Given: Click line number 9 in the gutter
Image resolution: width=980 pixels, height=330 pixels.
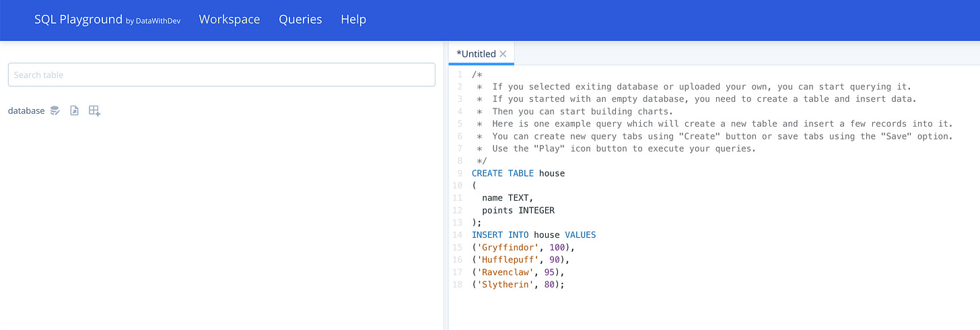Looking at the screenshot, I should [460, 173].
